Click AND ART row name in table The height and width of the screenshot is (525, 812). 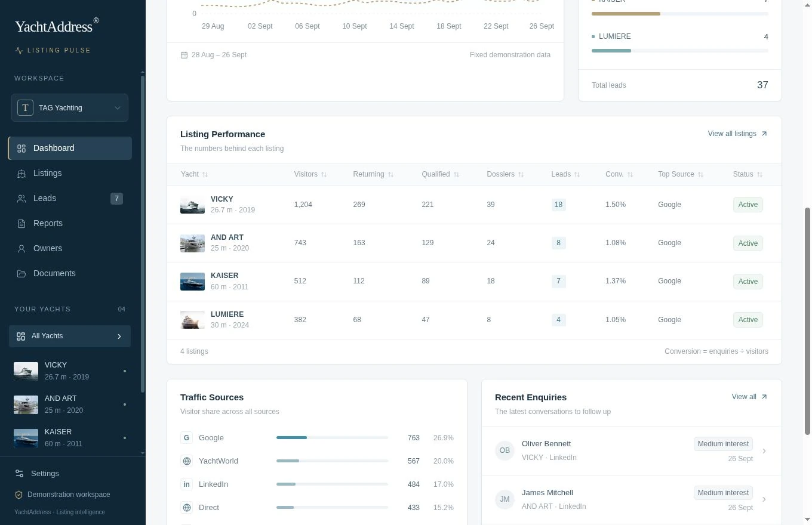click(227, 237)
